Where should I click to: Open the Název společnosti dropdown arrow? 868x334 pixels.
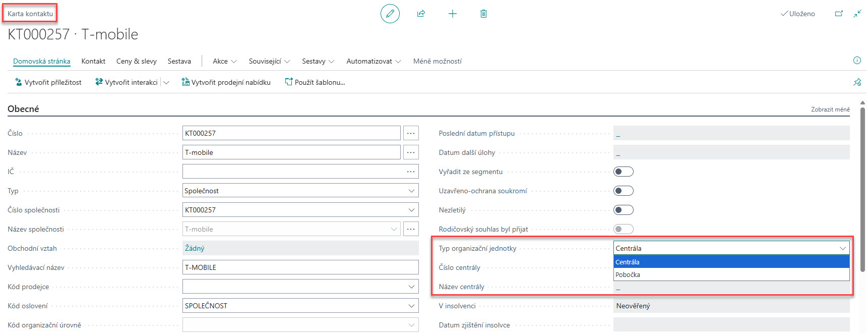(394, 229)
